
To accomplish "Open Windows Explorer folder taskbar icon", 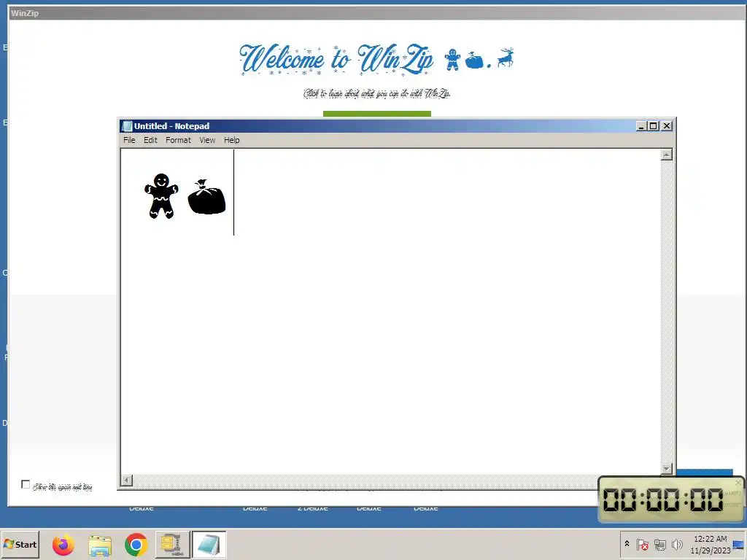I will (99, 545).
